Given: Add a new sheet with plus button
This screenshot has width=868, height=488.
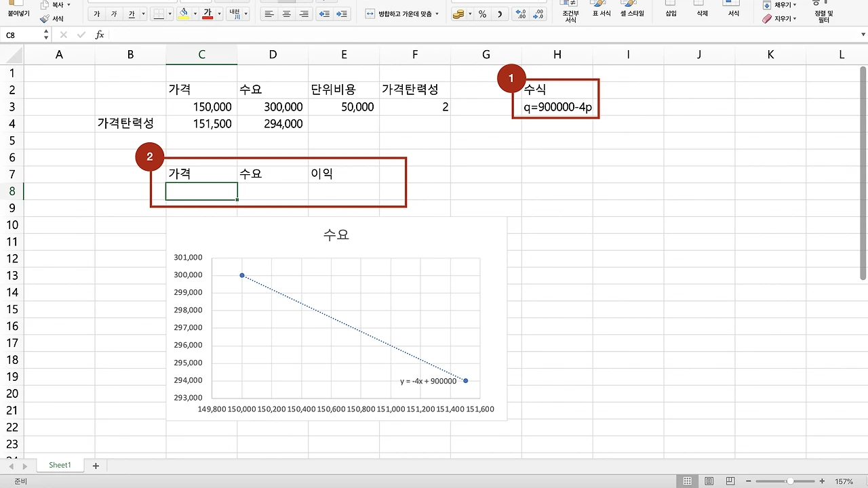Looking at the screenshot, I should pyautogui.click(x=96, y=466).
